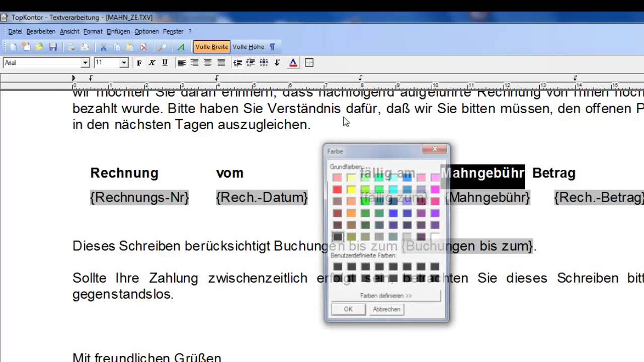The width and height of the screenshot is (644, 362).
Task: Open the Optionen menu
Action: (146, 31)
